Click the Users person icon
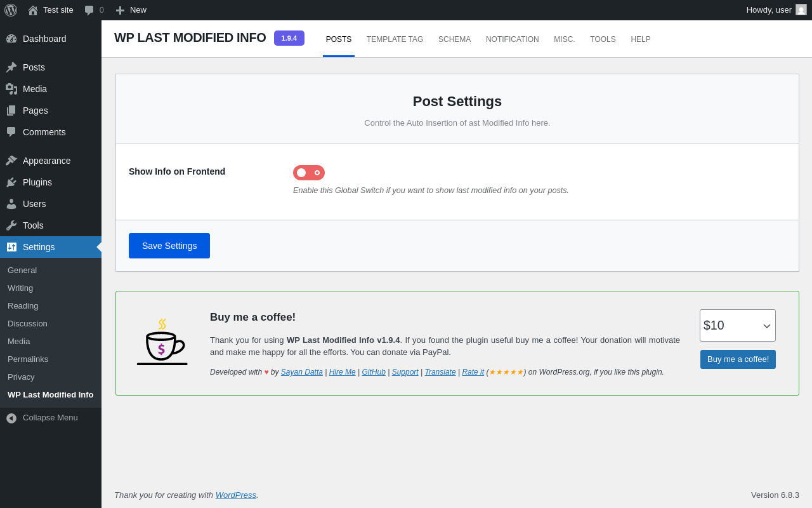812x508 pixels. click(x=11, y=204)
